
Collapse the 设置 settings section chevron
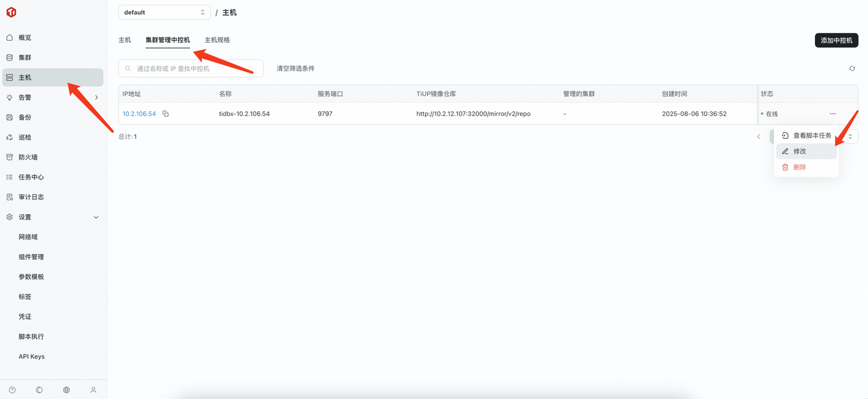(96, 217)
